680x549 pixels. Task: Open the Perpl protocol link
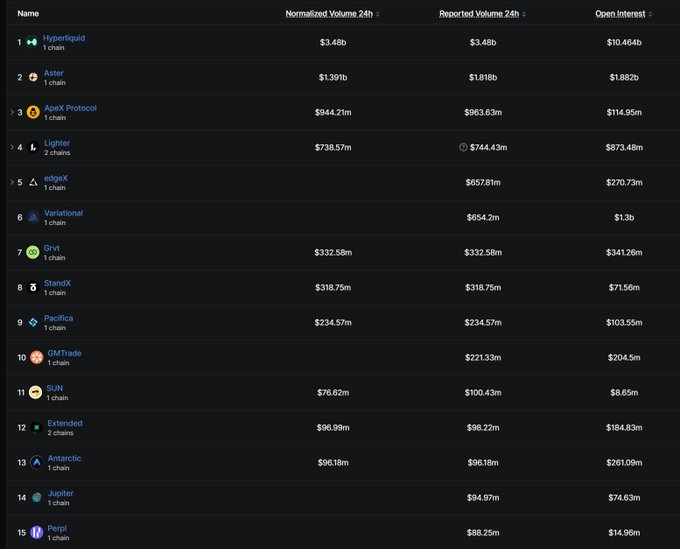57,528
